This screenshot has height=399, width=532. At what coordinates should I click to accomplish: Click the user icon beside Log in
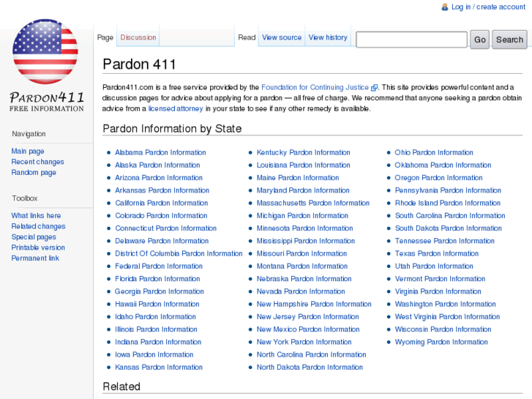[444, 7]
